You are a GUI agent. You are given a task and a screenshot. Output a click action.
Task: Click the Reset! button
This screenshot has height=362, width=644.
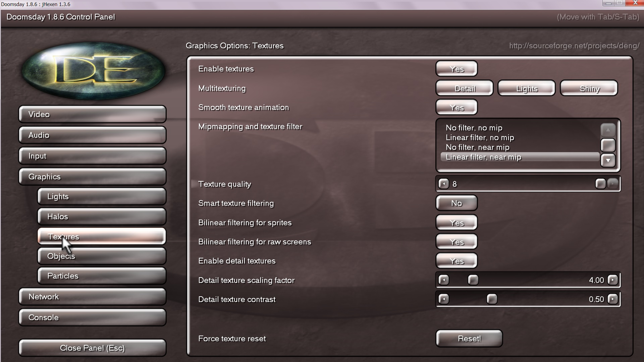pos(469,339)
